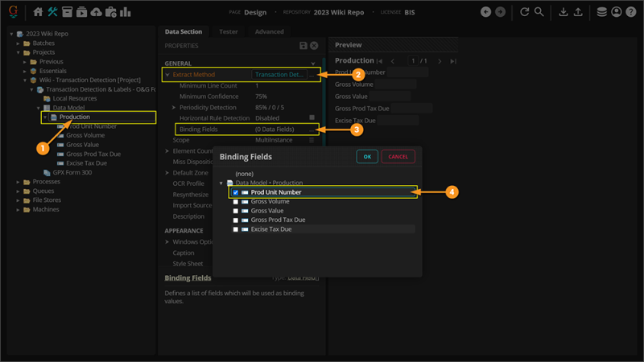Navigate forward with the right arrow icon

coord(500,12)
